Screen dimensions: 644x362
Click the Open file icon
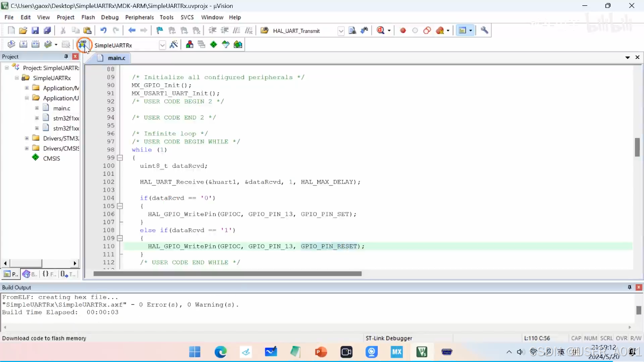click(x=23, y=31)
